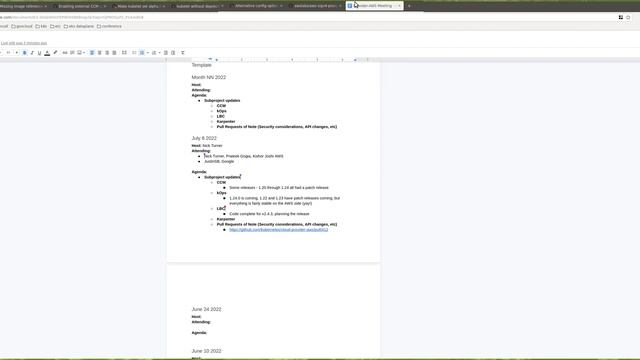Click the 'June 24 2022' heading
This screenshot has height=360, width=640.
click(x=207, y=309)
